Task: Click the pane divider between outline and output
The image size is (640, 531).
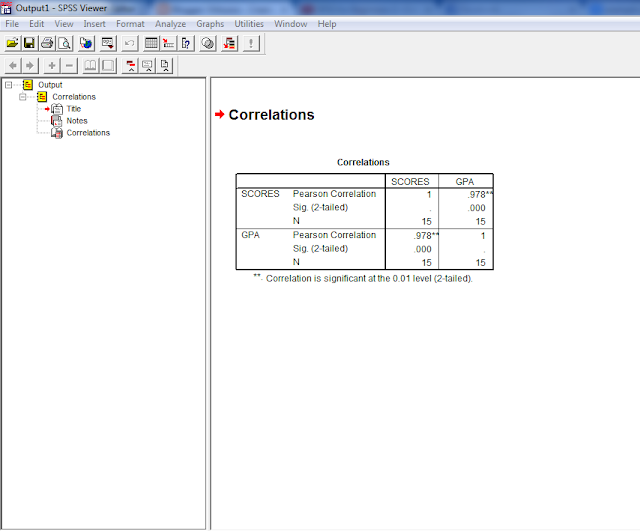Action: pos(208,304)
